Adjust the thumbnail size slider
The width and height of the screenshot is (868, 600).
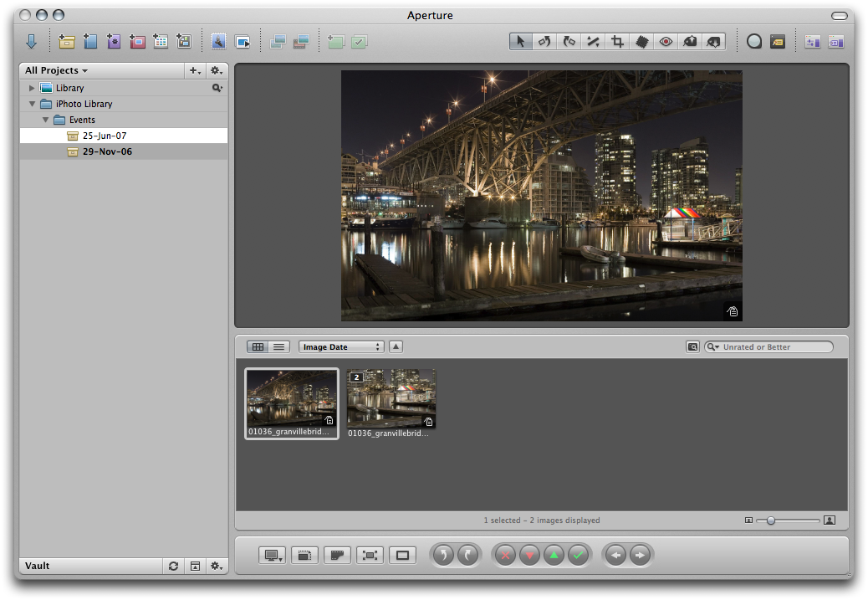tap(770, 521)
